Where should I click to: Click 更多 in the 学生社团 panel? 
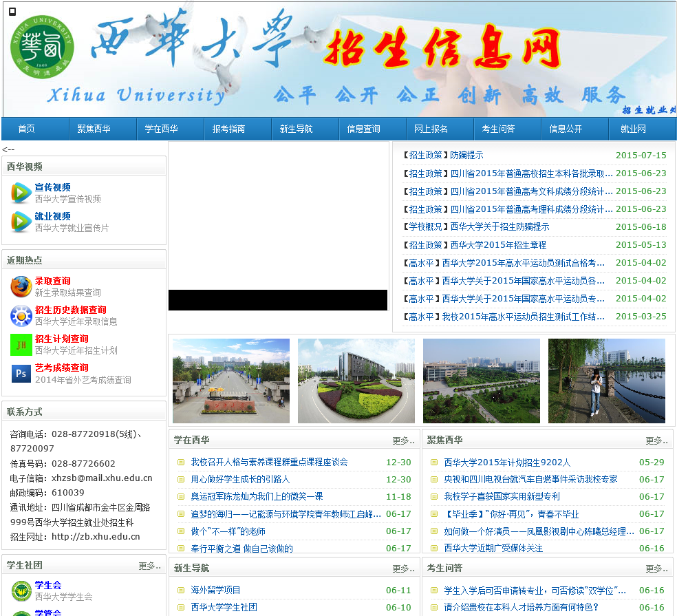[x=149, y=566]
